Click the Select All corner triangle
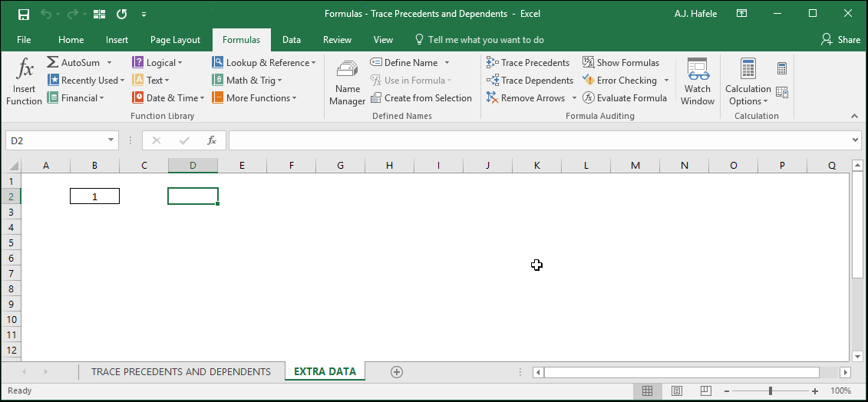Viewport: 868px width, 402px height. (x=13, y=166)
